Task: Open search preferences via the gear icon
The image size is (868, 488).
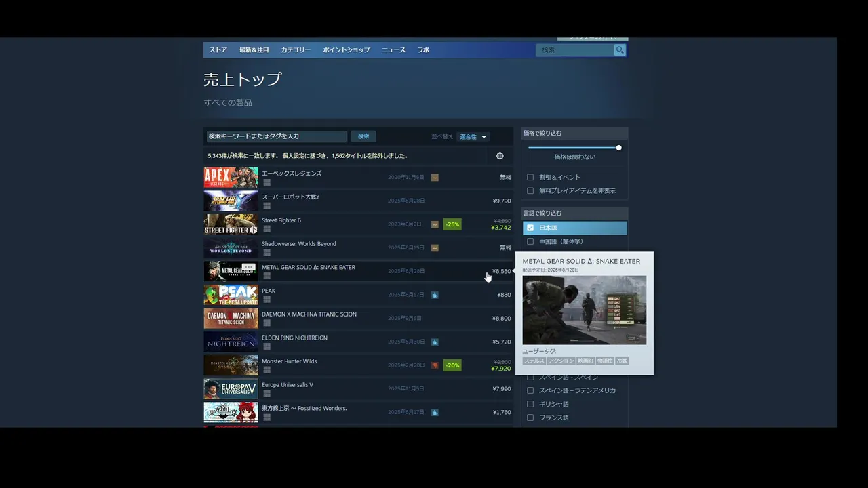Action: [500, 156]
